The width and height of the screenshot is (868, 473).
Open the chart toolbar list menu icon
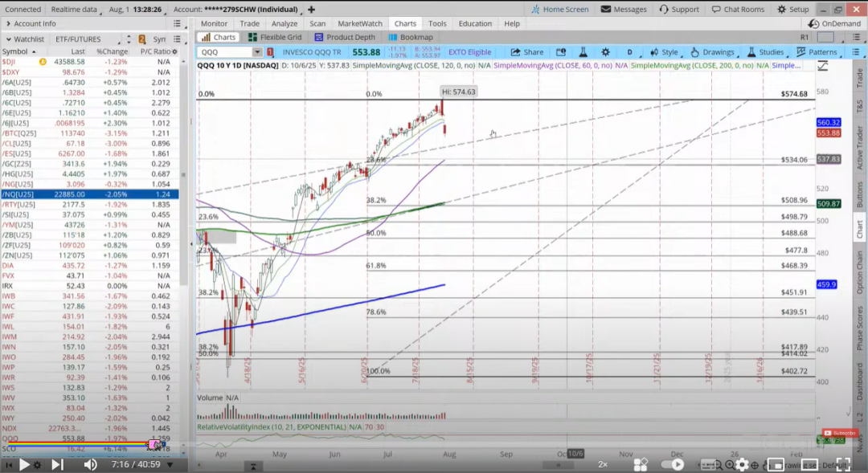tap(856, 52)
